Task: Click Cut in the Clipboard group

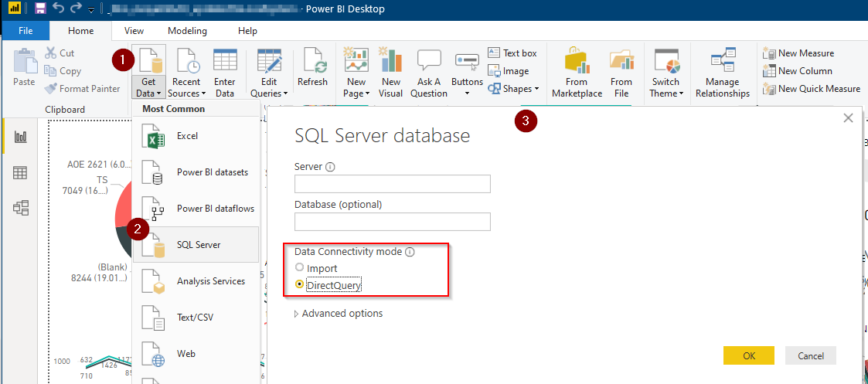Action: pos(60,53)
